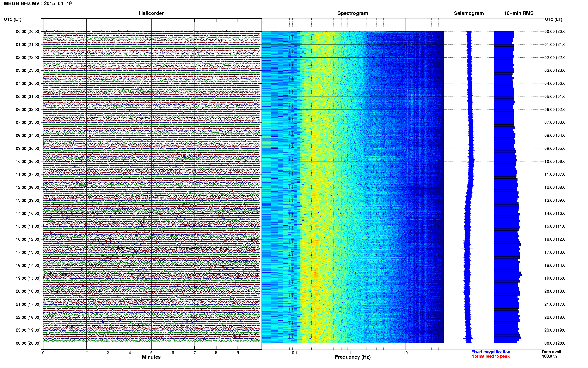588x368 pixels.
Task: Click left time label '11:00 (07:00)'
Action: pos(28,174)
